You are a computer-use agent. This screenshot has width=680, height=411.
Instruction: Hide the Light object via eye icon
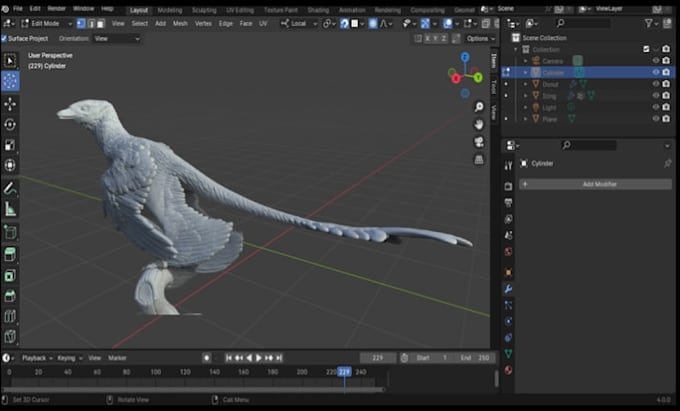pos(656,107)
